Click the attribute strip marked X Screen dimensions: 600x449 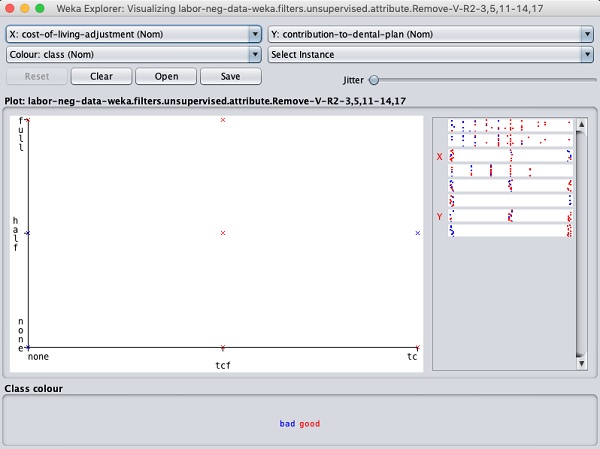(510, 156)
